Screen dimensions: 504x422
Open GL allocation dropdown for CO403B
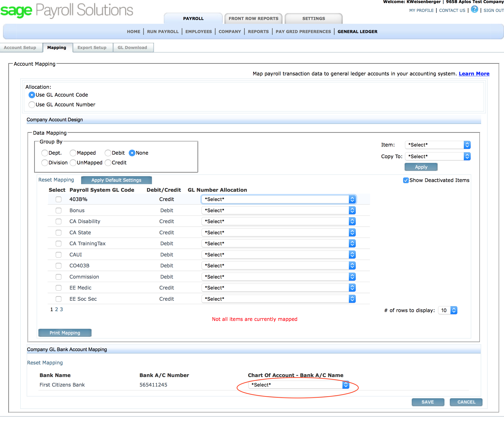279,266
